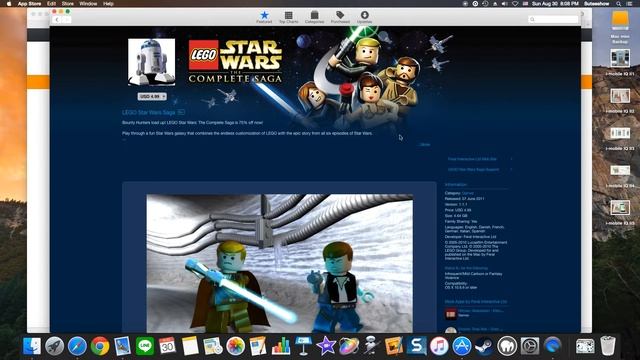Open the Feral Interactive Ltd Web Site link
This screenshot has width=640, height=360.
(x=472, y=159)
